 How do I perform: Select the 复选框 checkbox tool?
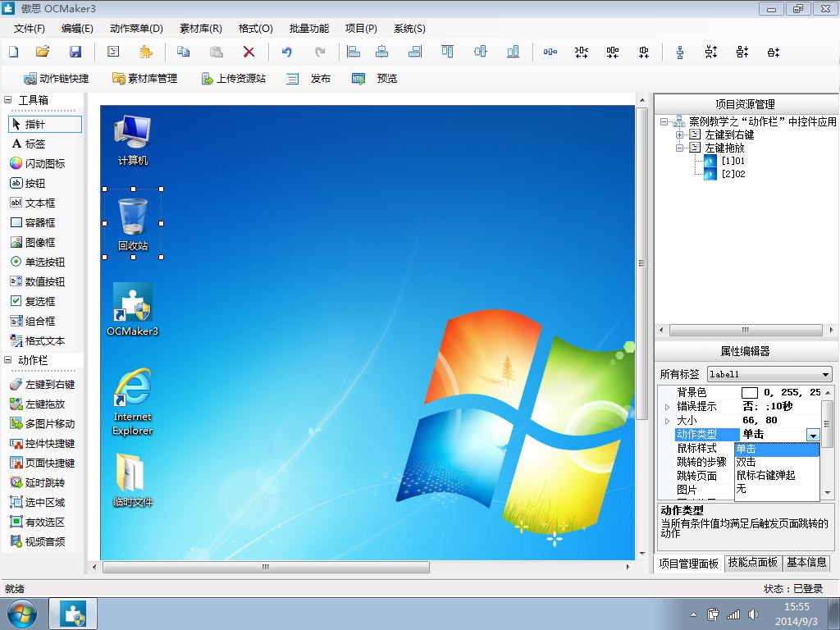point(33,301)
